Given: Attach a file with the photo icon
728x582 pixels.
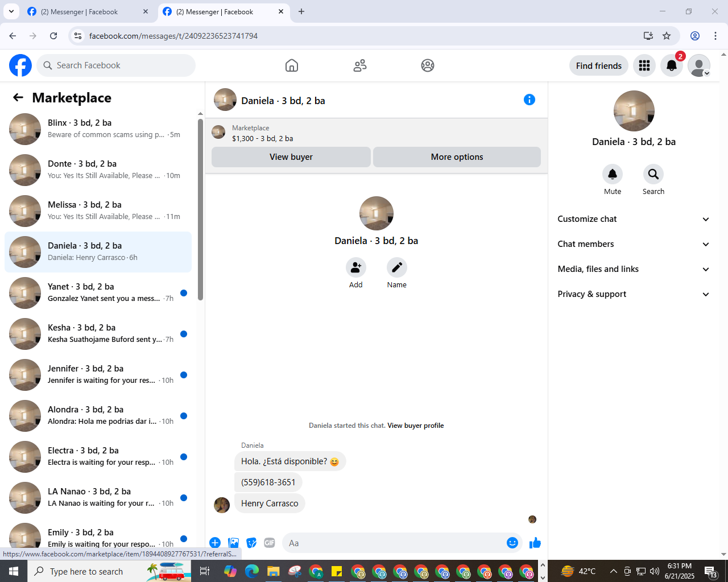Looking at the screenshot, I should pyautogui.click(x=233, y=543).
